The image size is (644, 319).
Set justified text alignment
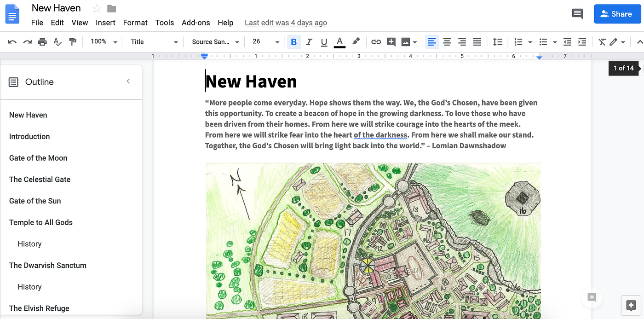(x=477, y=42)
